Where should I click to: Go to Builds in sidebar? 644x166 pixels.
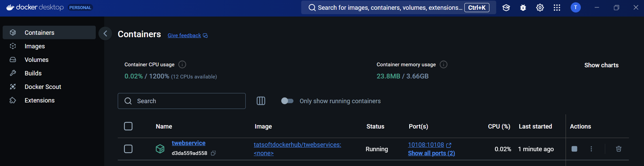tap(49, 73)
